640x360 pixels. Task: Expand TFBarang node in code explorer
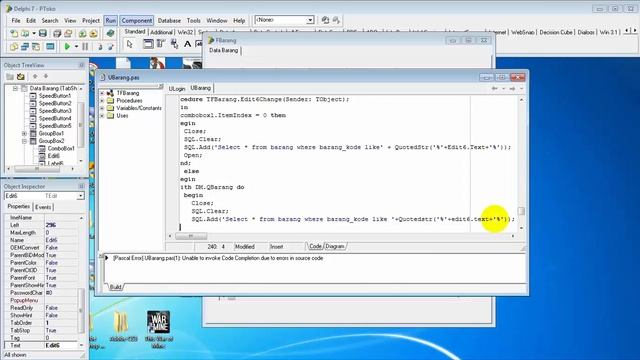coord(102,93)
